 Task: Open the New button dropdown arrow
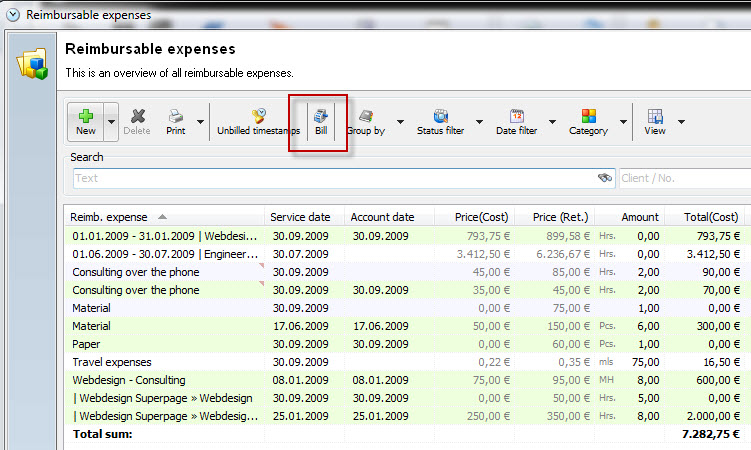[112, 122]
